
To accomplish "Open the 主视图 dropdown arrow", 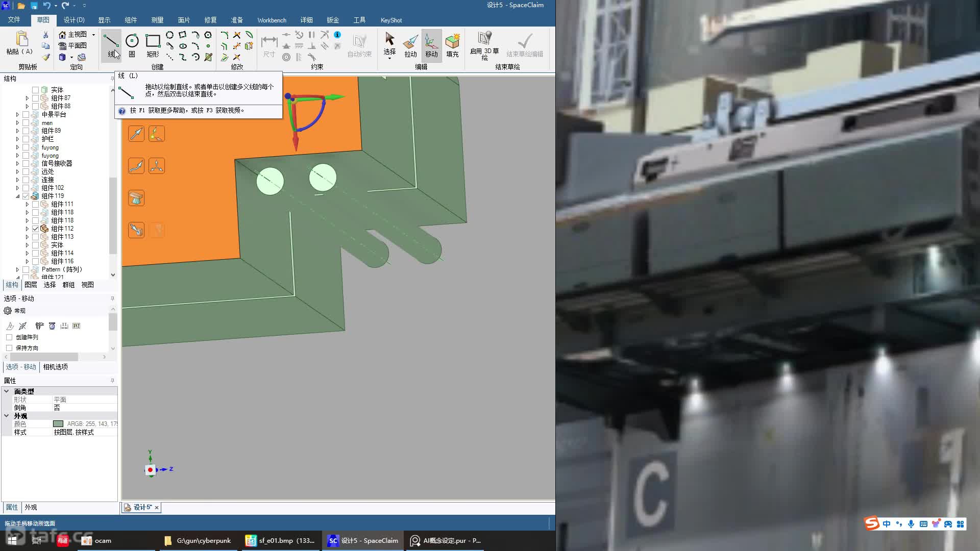I will [x=93, y=35].
